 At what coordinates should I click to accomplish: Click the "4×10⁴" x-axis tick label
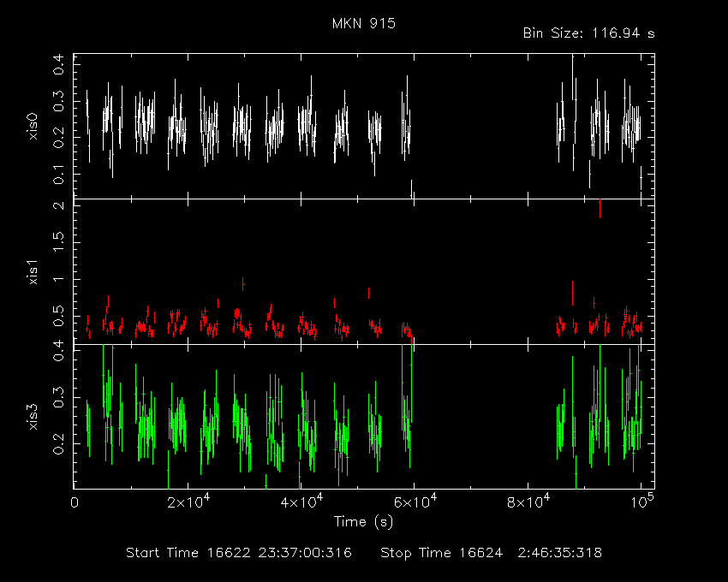click(x=301, y=502)
